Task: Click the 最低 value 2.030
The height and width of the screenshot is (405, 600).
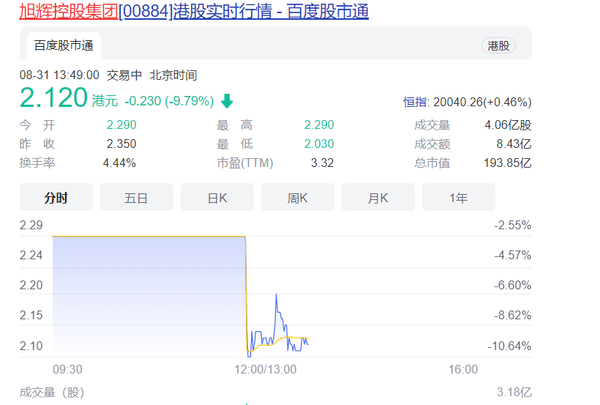Action: click(x=319, y=144)
